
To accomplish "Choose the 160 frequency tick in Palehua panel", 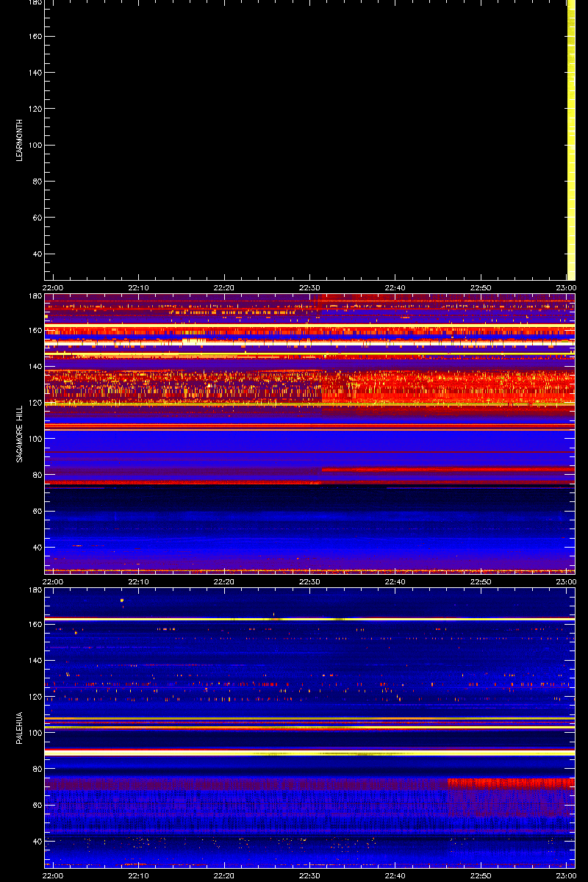I will (36, 624).
